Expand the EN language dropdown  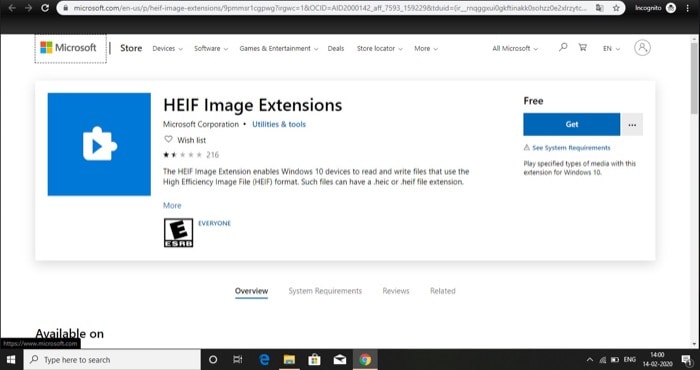point(611,49)
